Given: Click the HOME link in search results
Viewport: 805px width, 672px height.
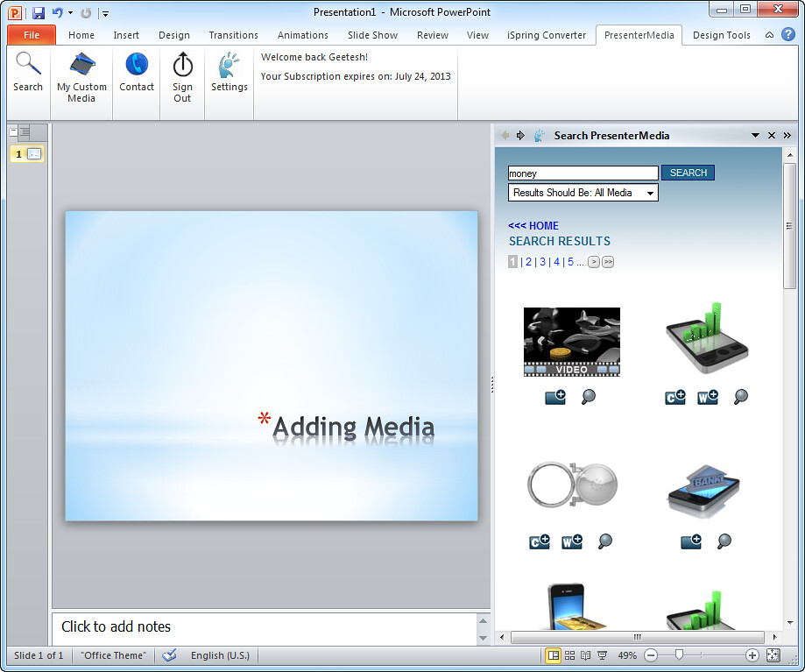Looking at the screenshot, I should click(533, 225).
